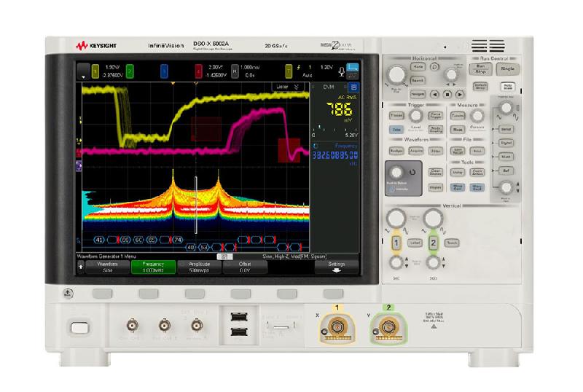Toggle the channel 2 button
The height and width of the screenshot is (392, 583).
point(432,242)
